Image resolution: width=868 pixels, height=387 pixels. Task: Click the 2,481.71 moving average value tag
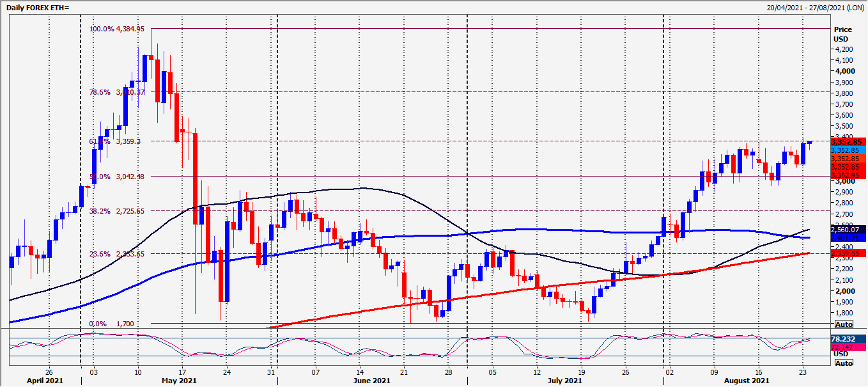(x=848, y=238)
